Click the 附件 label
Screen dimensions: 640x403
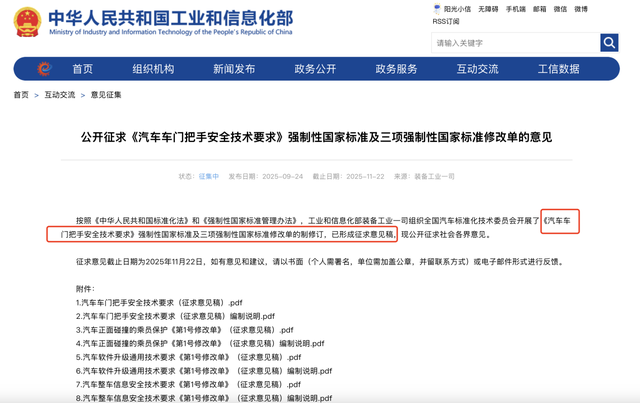[x=85, y=289]
